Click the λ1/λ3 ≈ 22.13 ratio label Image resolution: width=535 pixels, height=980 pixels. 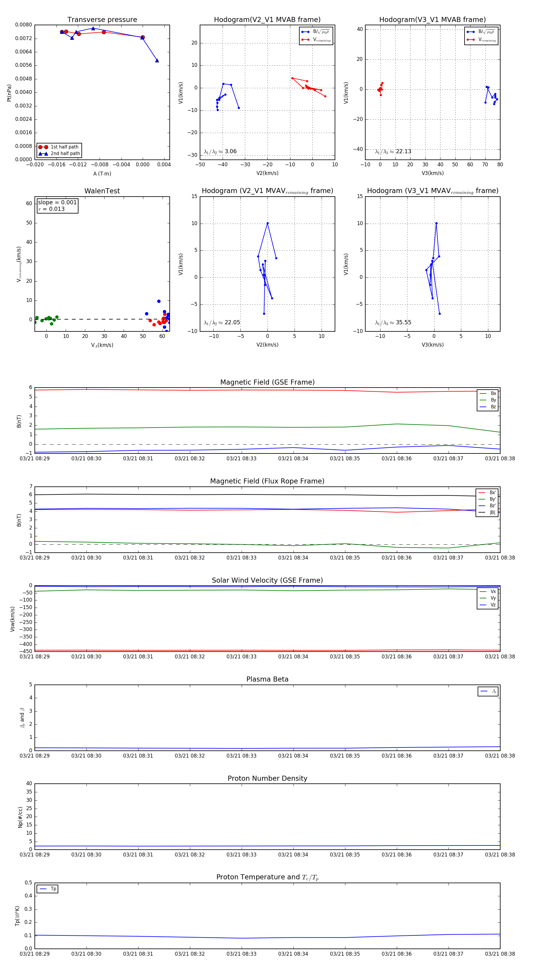[x=393, y=151]
